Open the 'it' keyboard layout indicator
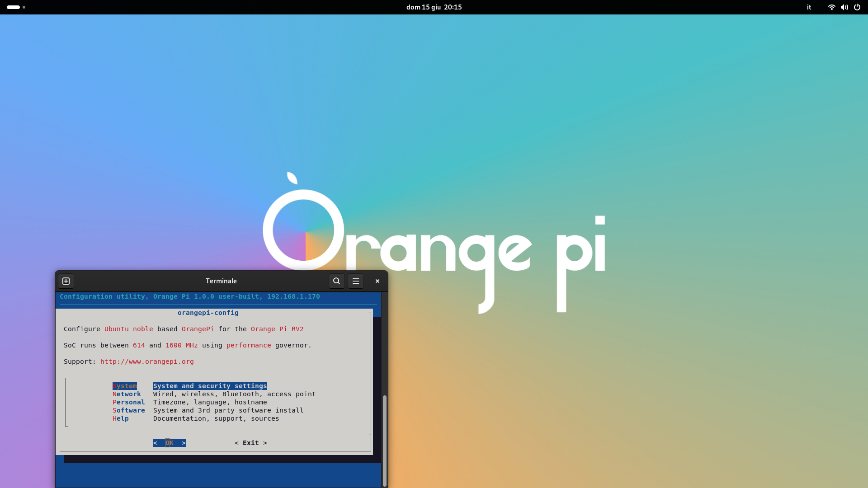The width and height of the screenshot is (868, 488). click(809, 7)
